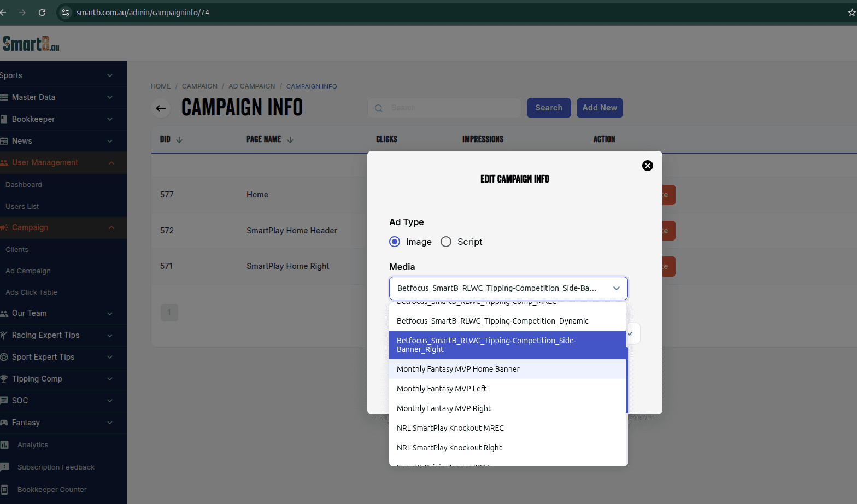The image size is (857, 504).
Task: Go to AD CAMPAIGN breadcrumb
Action: [x=252, y=86]
